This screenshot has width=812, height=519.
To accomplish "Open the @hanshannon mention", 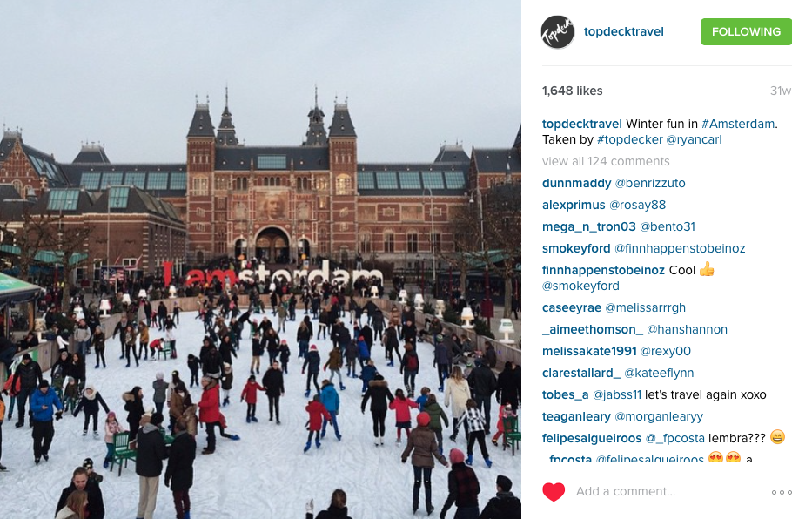I will (687, 329).
